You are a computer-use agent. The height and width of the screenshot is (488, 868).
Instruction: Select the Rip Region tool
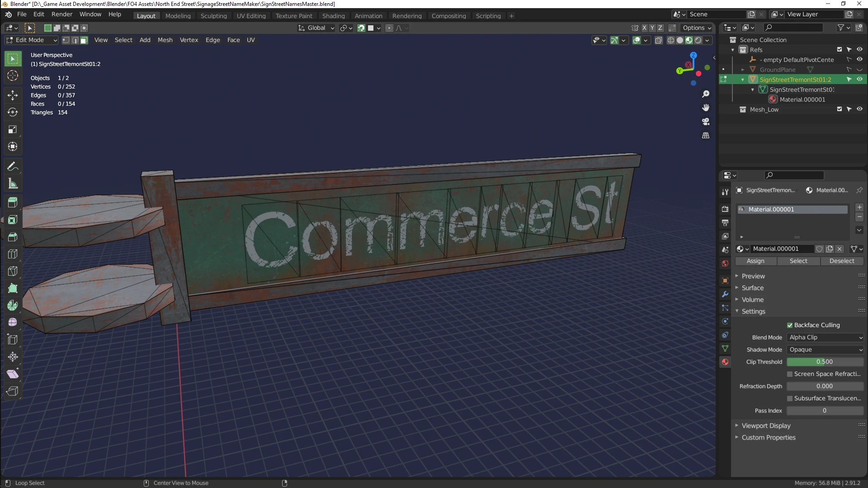click(x=13, y=391)
